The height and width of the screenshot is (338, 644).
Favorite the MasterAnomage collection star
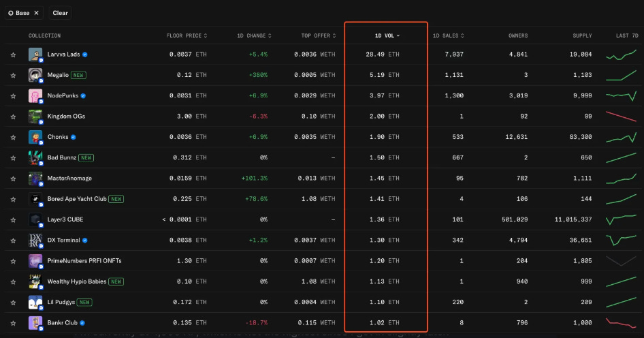[13, 179]
